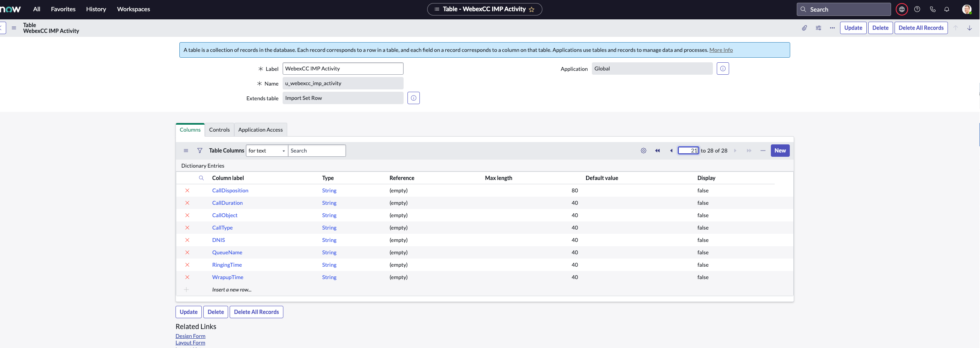Open the Layout Form related link
Viewport: 980px width, 348px height.
click(190, 343)
